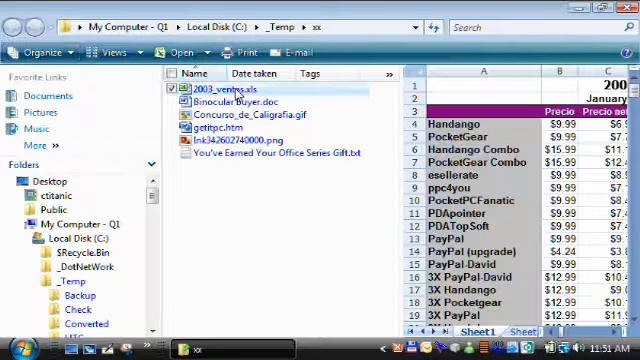Open the Help question mark icon

626,53
